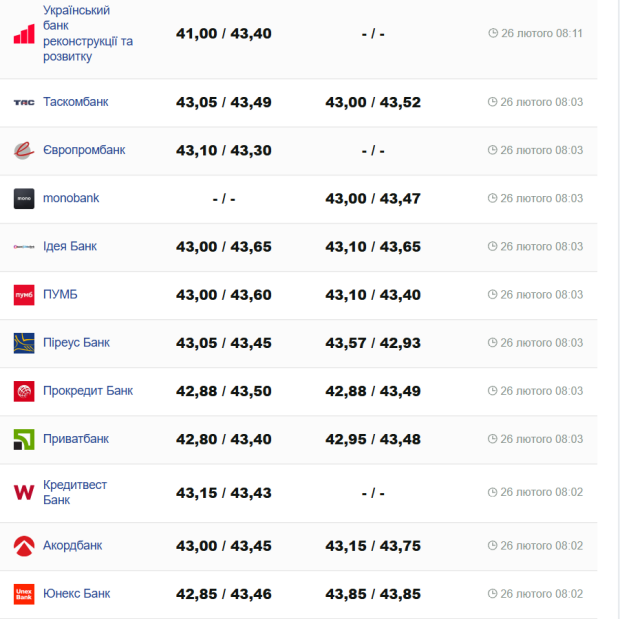Image resolution: width=620 pixels, height=619 pixels.
Task: Click the Піреус Банк logo icon
Action: pos(24,343)
